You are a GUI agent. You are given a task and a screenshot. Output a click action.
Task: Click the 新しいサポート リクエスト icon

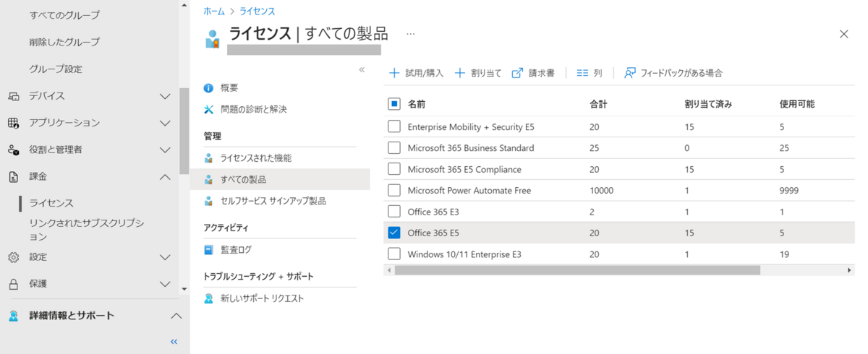click(x=208, y=298)
